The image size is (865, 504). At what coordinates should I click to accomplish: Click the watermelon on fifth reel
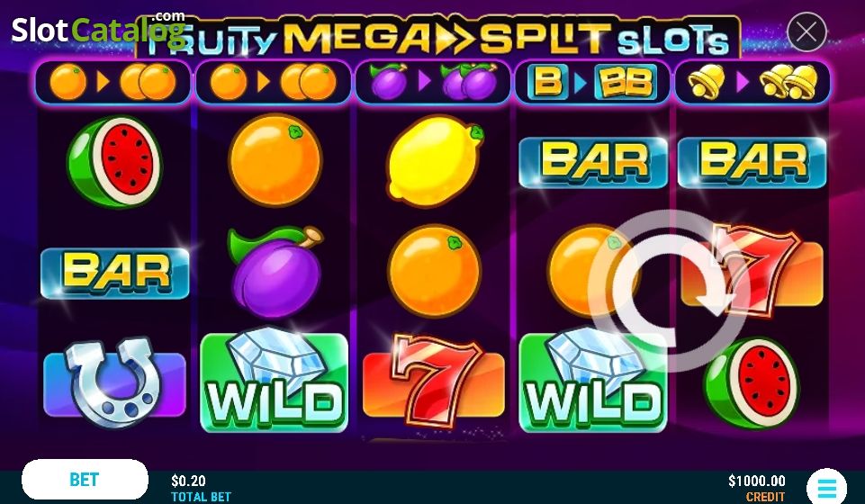coord(752,383)
